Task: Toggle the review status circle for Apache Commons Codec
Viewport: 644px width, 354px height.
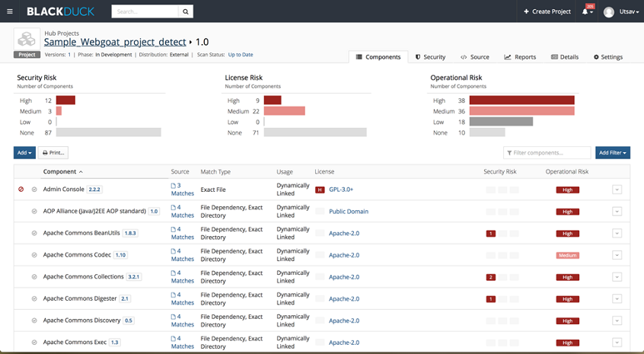Action: pyautogui.click(x=34, y=255)
